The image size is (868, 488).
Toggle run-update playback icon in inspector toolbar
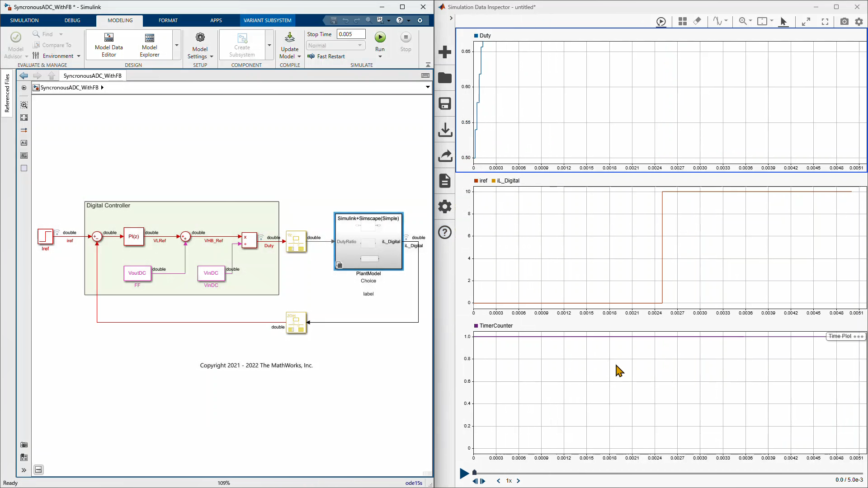661,21
